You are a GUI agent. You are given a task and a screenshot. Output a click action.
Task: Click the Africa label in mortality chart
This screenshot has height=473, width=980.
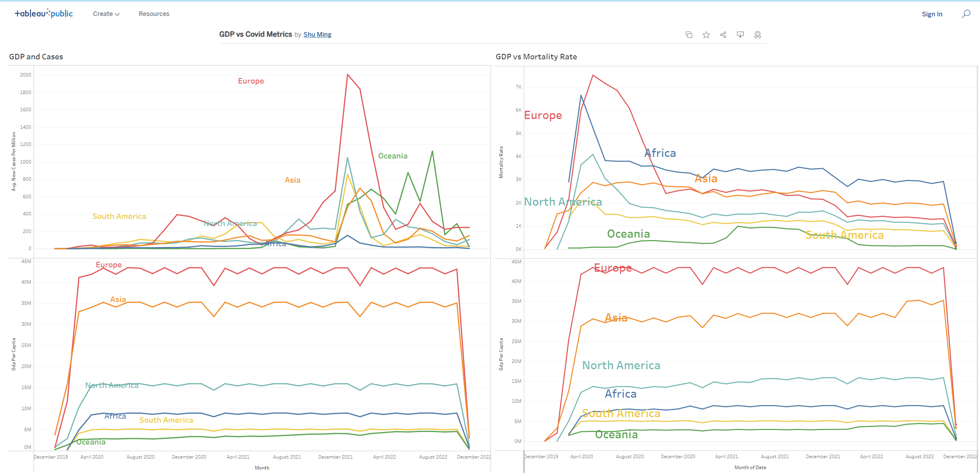[660, 153]
